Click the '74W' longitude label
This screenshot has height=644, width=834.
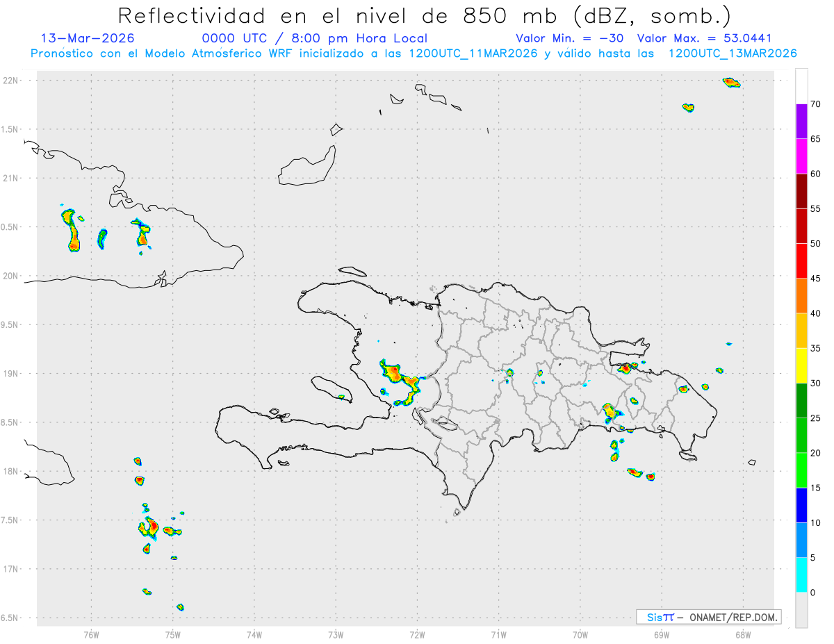pyautogui.click(x=254, y=634)
